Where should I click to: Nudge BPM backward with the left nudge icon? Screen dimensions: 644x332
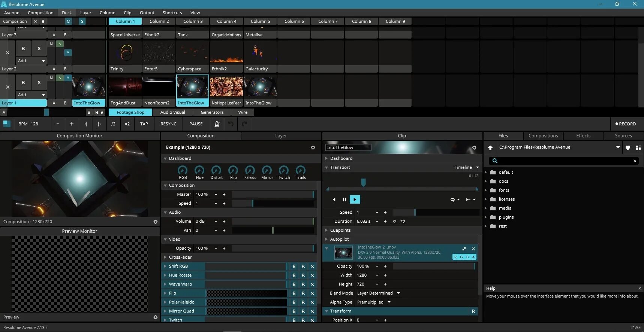pyautogui.click(x=85, y=124)
